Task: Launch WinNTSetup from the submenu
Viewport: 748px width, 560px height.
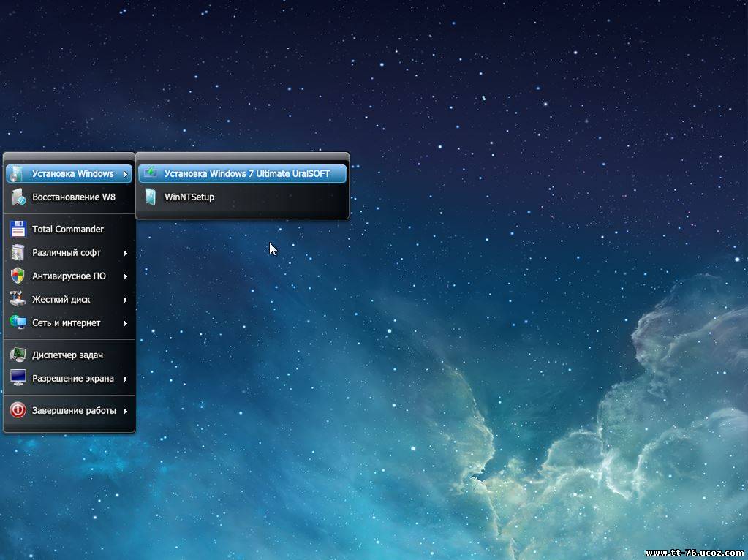Action: tap(242, 197)
